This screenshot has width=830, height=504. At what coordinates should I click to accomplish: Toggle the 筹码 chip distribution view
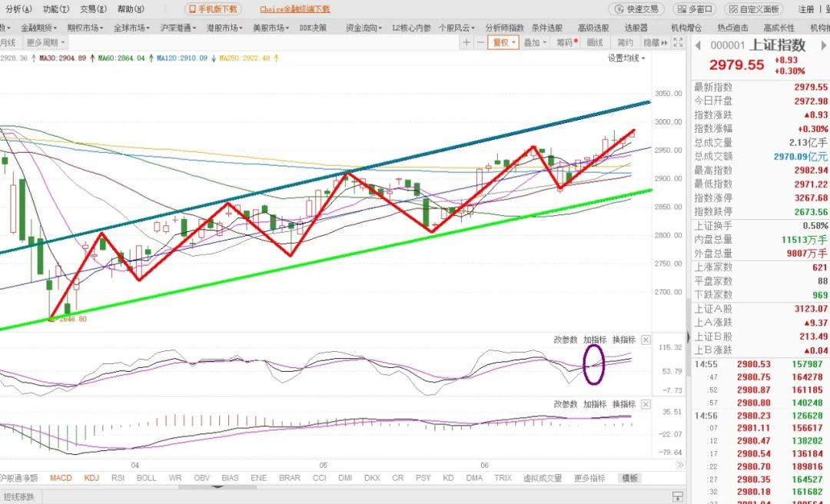tap(566, 42)
